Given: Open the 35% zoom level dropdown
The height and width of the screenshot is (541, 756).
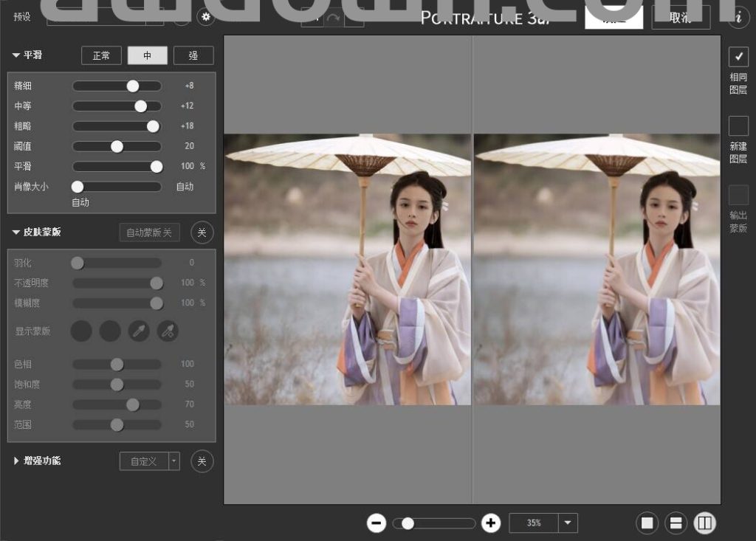Looking at the screenshot, I should tap(567, 523).
